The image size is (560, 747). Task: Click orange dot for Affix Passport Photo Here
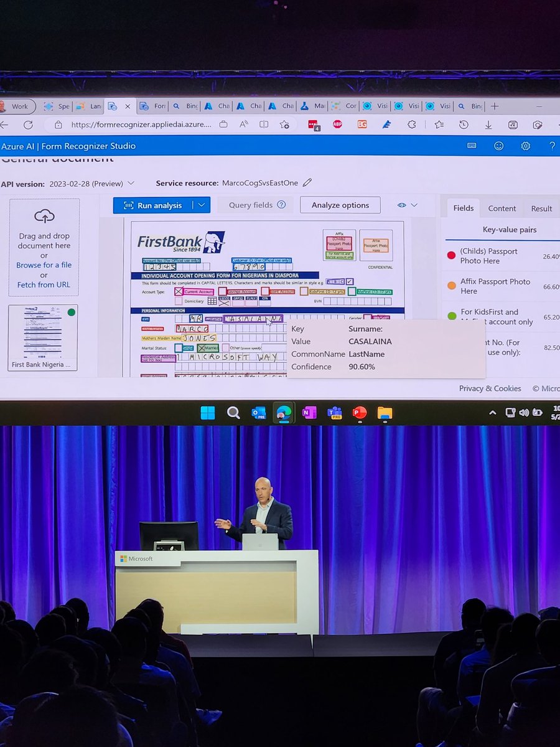pyautogui.click(x=452, y=286)
